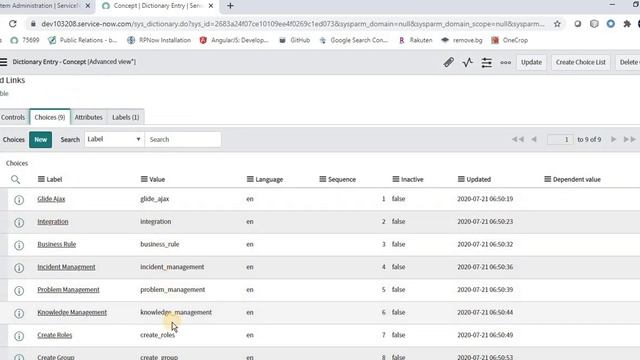Open the Inactive column menu icon

point(396,179)
